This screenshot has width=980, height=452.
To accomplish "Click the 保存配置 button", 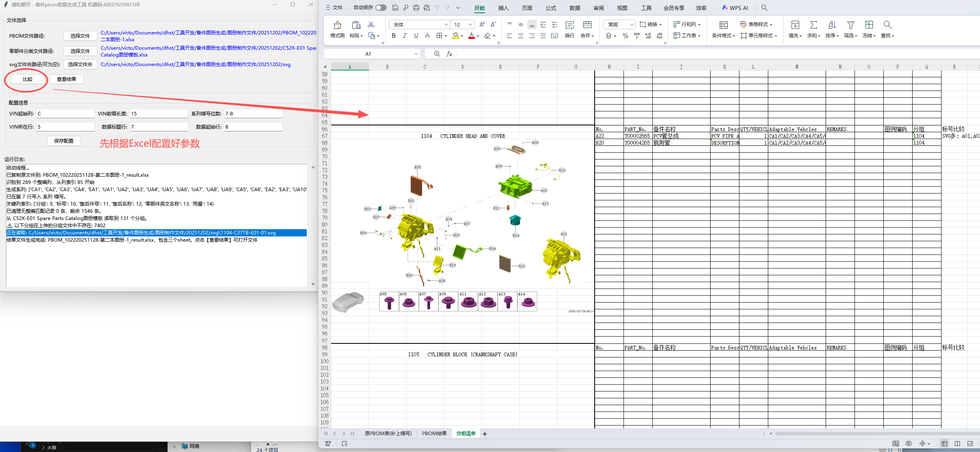I will click(x=64, y=141).
